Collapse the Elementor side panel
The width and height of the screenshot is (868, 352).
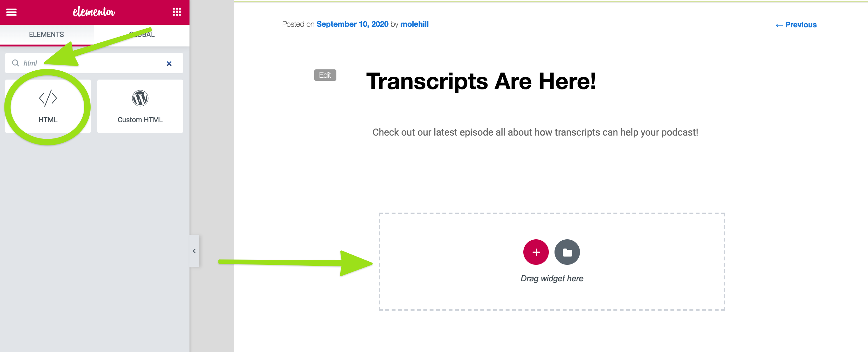[x=194, y=250]
